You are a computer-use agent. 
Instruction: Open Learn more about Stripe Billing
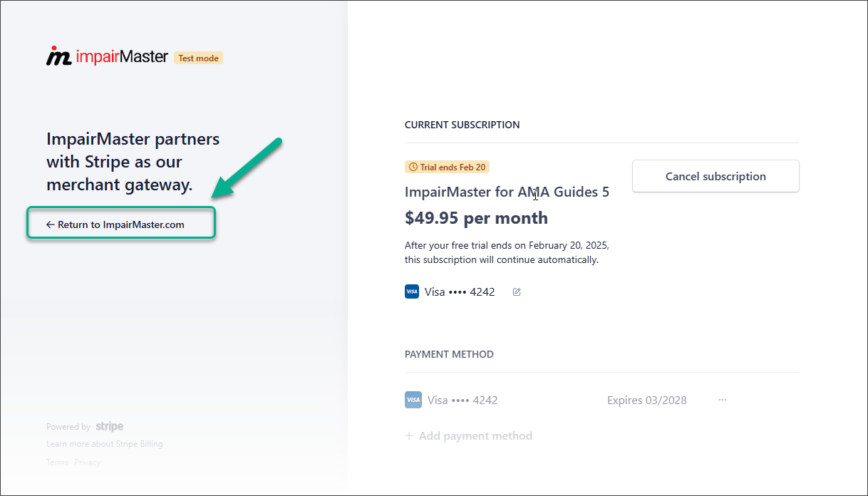[x=105, y=444]
